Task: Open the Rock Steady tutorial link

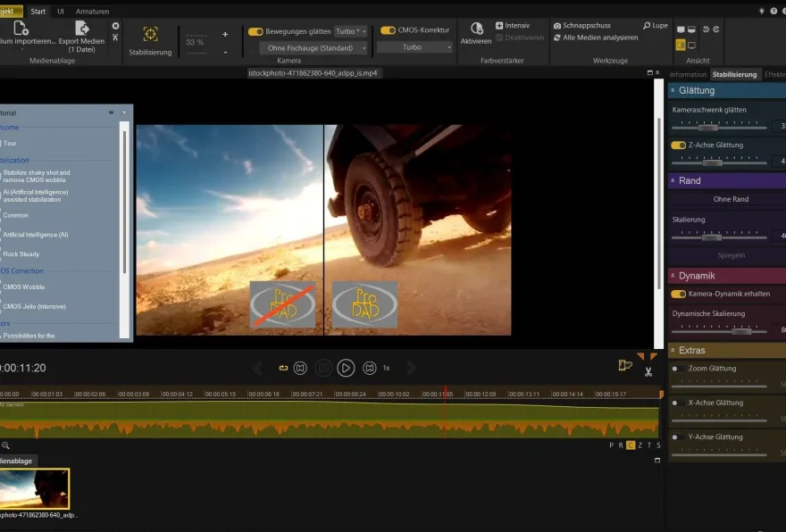Action: [x=21, y=254]
